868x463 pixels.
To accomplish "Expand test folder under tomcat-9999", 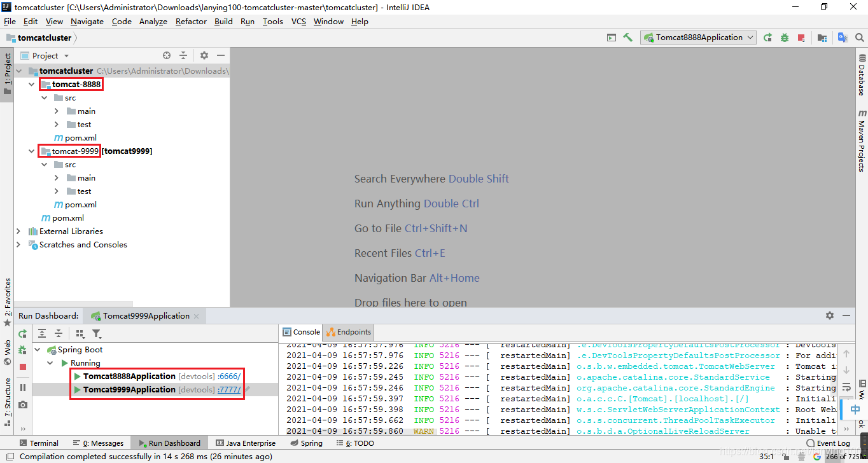I will pos(57,191).
